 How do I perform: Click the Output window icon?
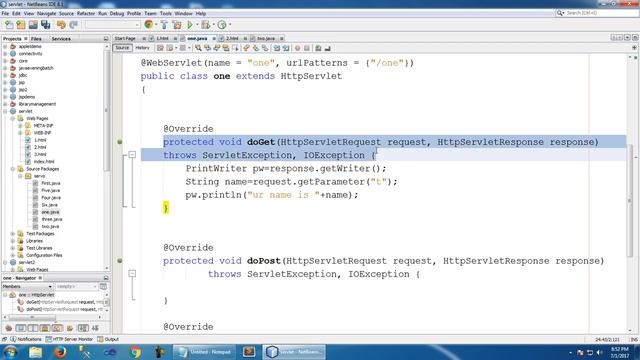tap(100, 339)
